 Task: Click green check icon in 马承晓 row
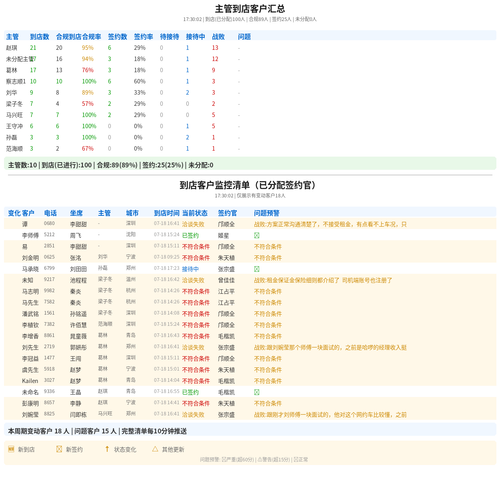pos(257,269)
